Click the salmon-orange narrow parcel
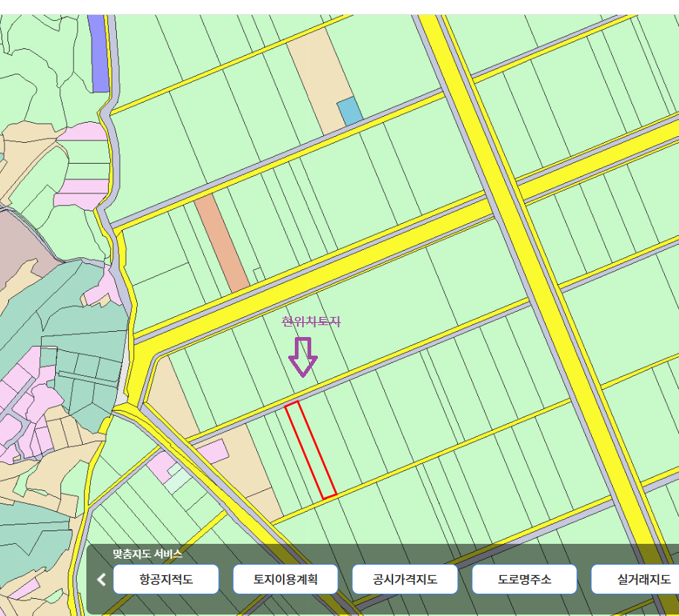 click(x=222, y=243)
